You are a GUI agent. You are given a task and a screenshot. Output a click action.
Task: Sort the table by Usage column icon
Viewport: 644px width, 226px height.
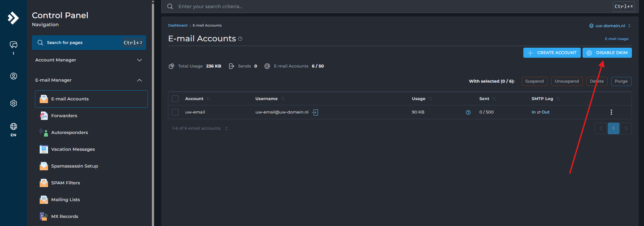(x=430, y=99)
